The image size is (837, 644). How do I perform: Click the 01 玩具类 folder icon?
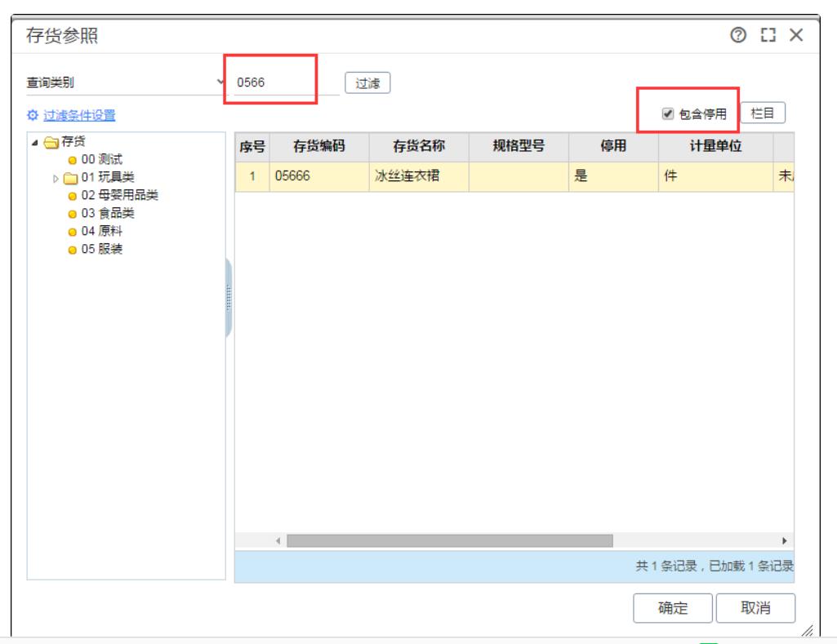pyautogui.click(x=71, y=178)
